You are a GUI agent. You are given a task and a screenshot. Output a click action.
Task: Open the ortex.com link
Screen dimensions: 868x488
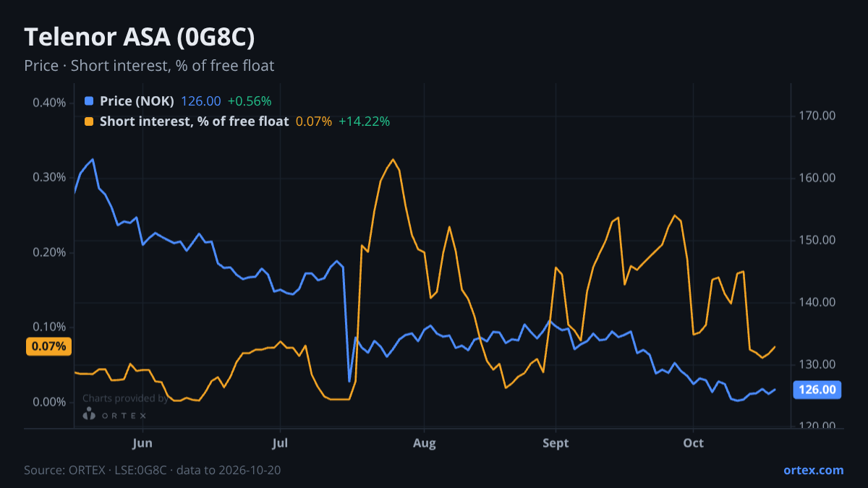click(813, 470)
